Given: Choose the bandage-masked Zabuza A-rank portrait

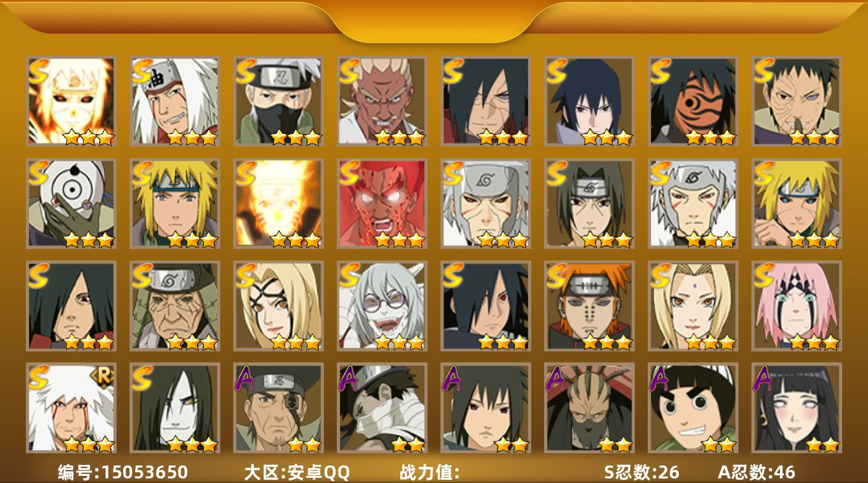Looking at the screenshot, I should click(x=382, y=408).
